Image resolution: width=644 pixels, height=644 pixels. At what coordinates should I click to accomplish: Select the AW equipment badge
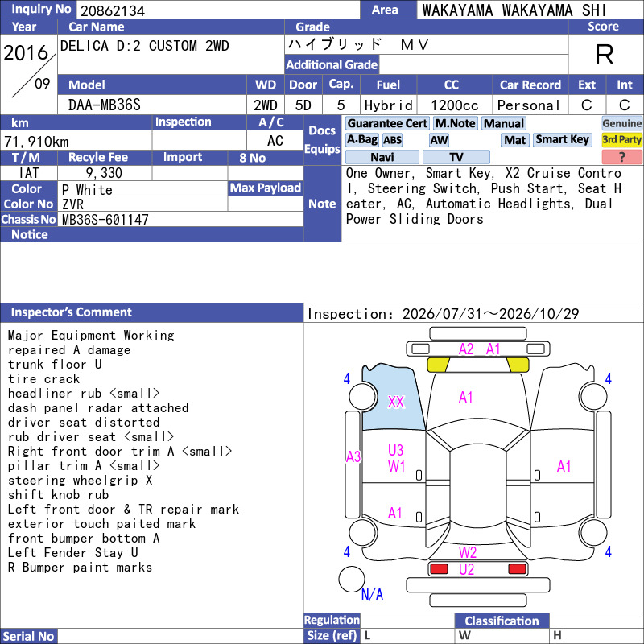pyautogui.click(x=439, y=140)
